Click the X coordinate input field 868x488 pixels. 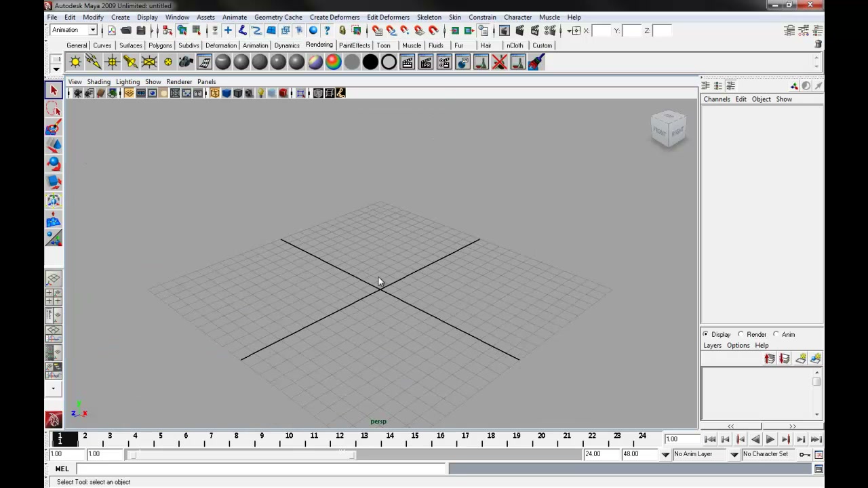601,30
